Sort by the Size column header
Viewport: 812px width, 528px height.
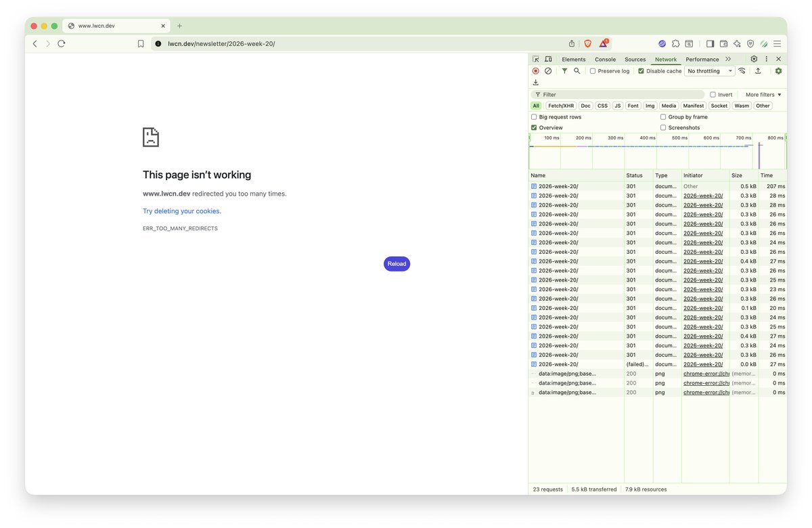coord(744,175)
